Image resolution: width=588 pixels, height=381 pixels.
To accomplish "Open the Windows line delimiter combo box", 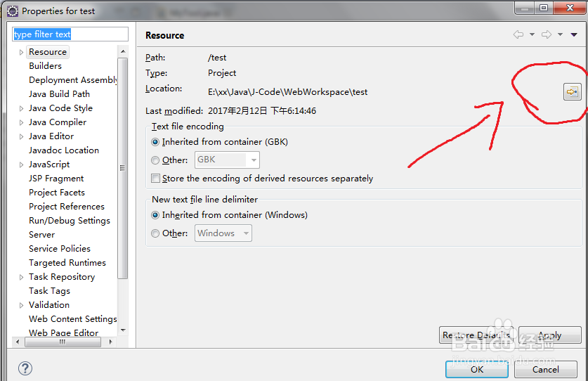I will coord(223,233).
